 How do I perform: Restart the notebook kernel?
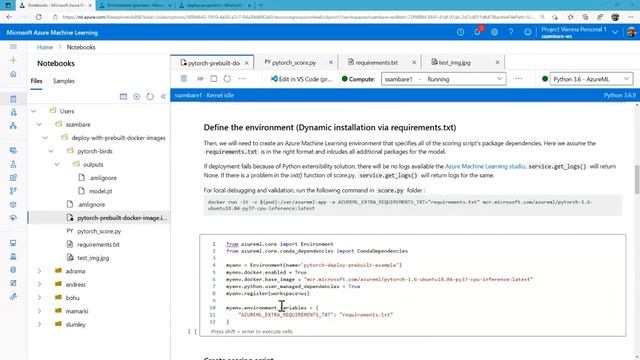(227, 78)
